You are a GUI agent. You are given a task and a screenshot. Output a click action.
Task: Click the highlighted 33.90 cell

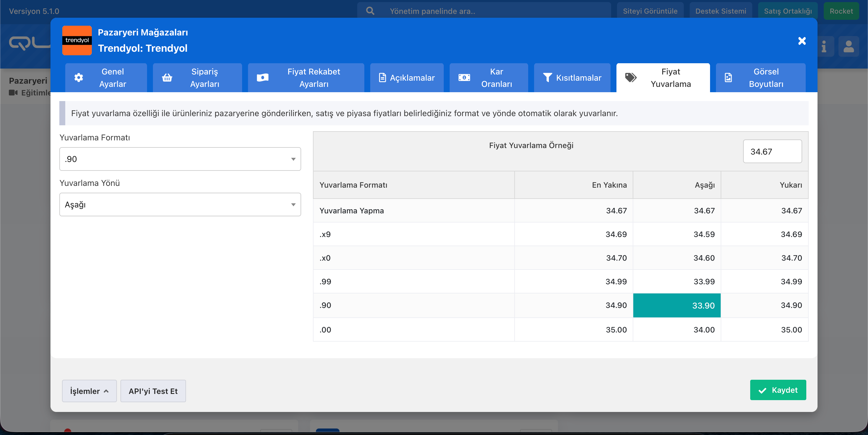pos(677,305)
